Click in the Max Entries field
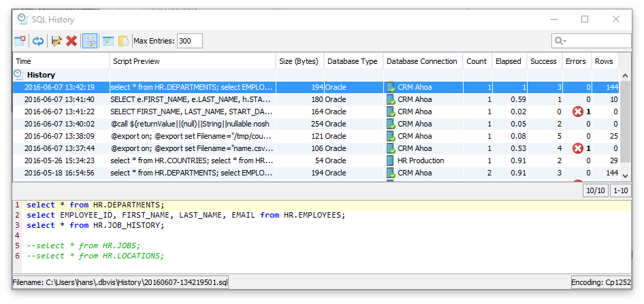This screenshot has height=304, width=644. (190, 41)
